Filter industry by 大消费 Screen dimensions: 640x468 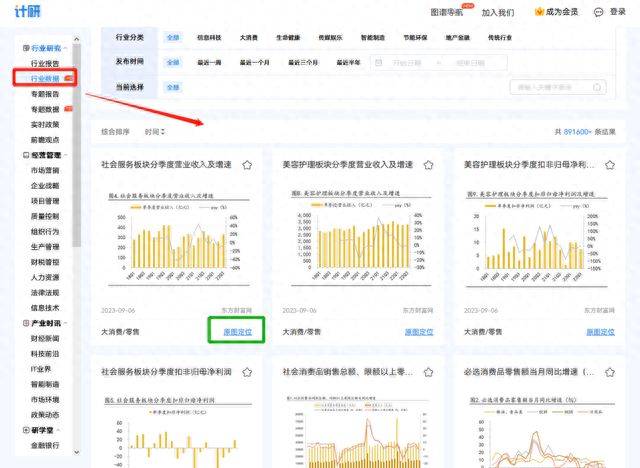[249, 38]
